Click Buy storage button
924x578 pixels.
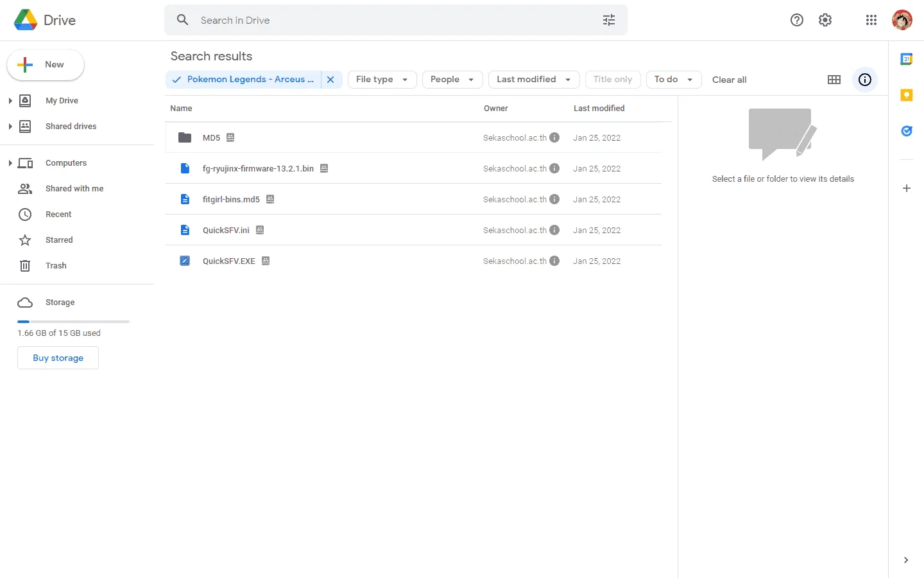[58, 358]
